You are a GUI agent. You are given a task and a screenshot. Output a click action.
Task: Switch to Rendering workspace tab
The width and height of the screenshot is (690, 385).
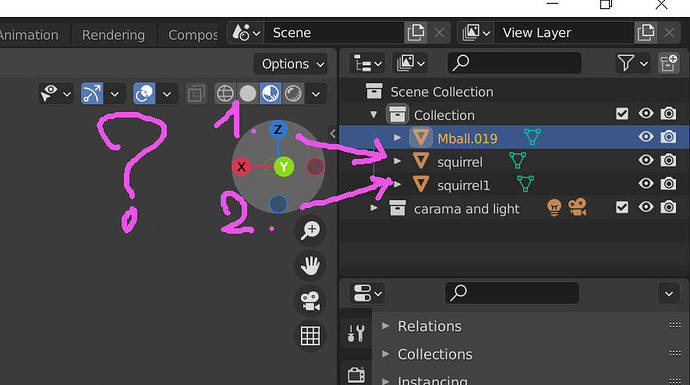(x=113, y=35)
